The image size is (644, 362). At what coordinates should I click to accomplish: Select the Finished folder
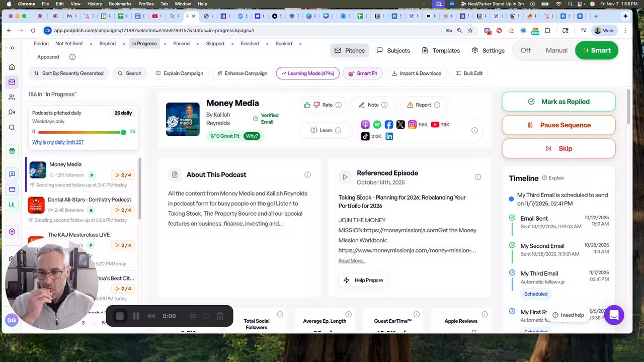tap(250, 44)
